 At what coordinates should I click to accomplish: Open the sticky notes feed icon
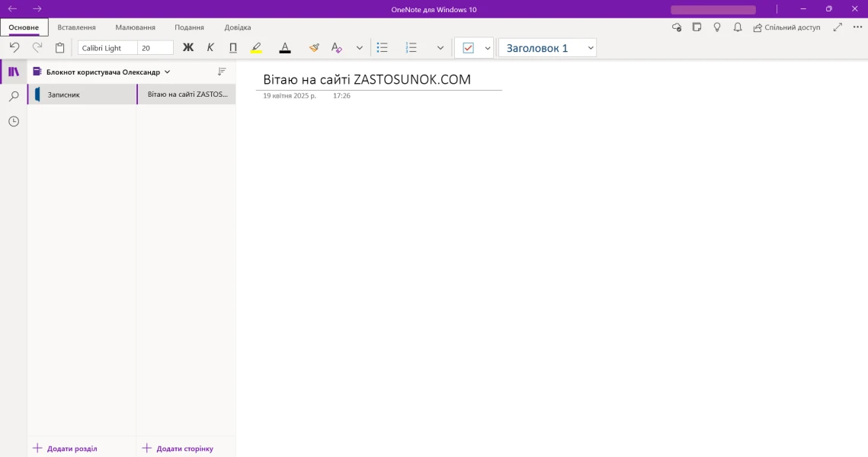[697, 27]
